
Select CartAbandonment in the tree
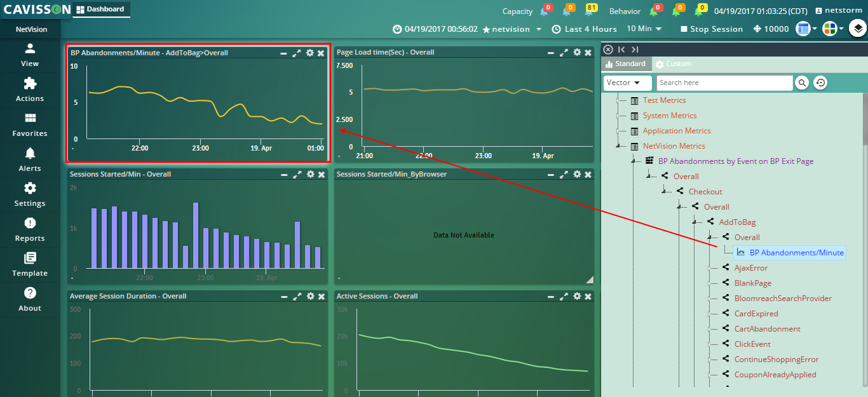click(x=768, y=329)
